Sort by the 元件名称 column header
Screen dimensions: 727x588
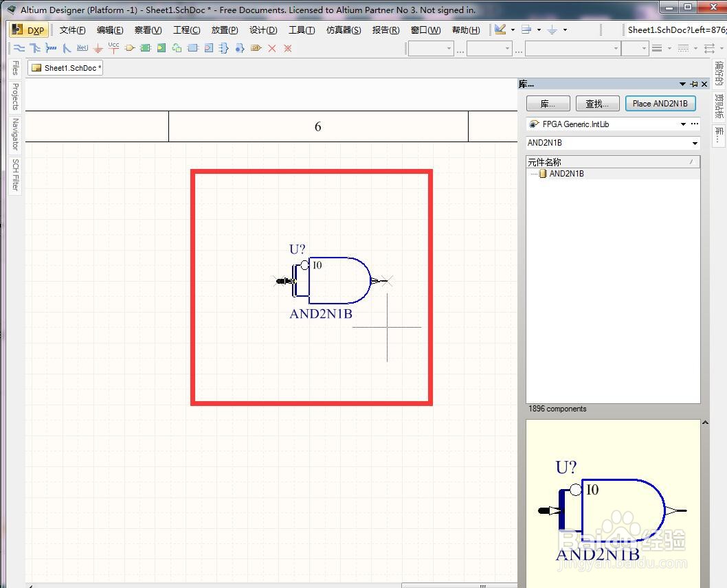click(x=613, y=161)
